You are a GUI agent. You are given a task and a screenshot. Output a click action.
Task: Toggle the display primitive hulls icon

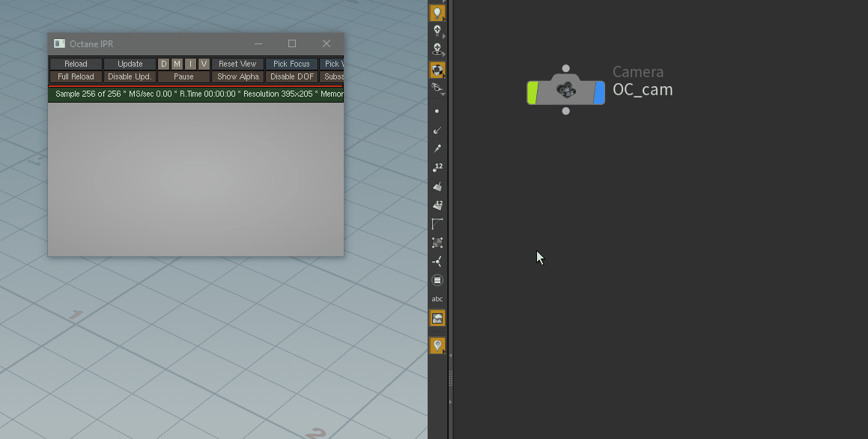[437, 224]
